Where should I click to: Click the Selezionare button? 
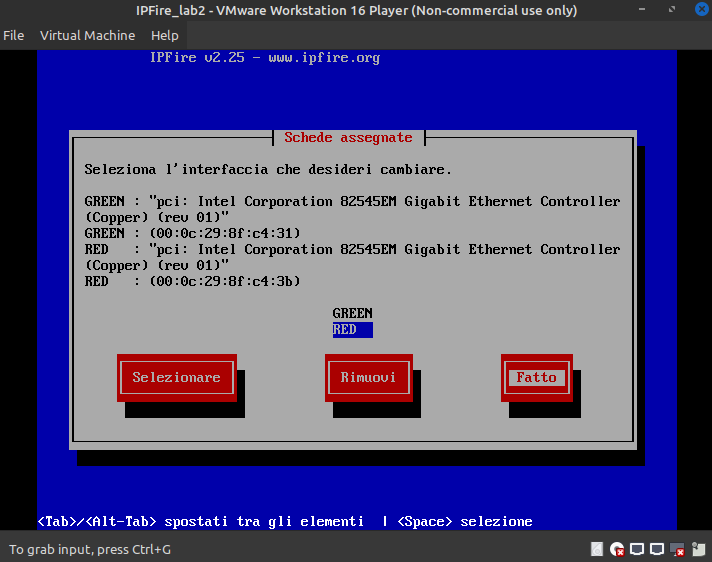(177, 378)
